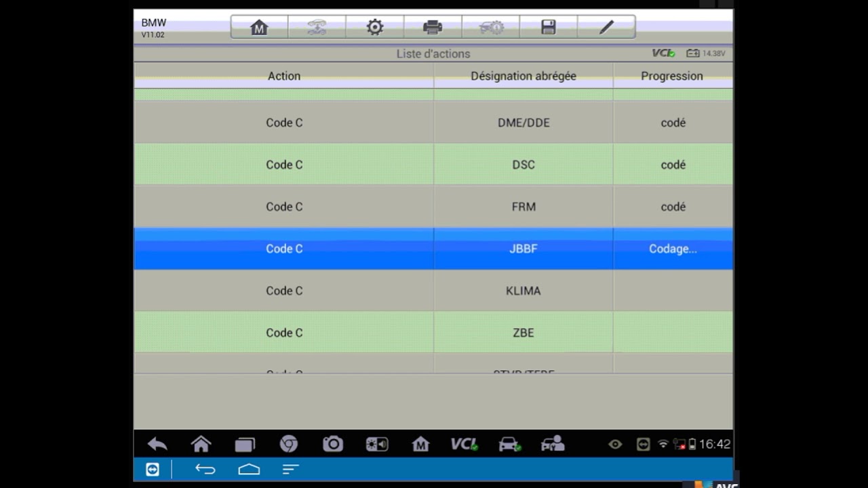Click Code C in the KLIMA row
868x488 pixels.
284,291
